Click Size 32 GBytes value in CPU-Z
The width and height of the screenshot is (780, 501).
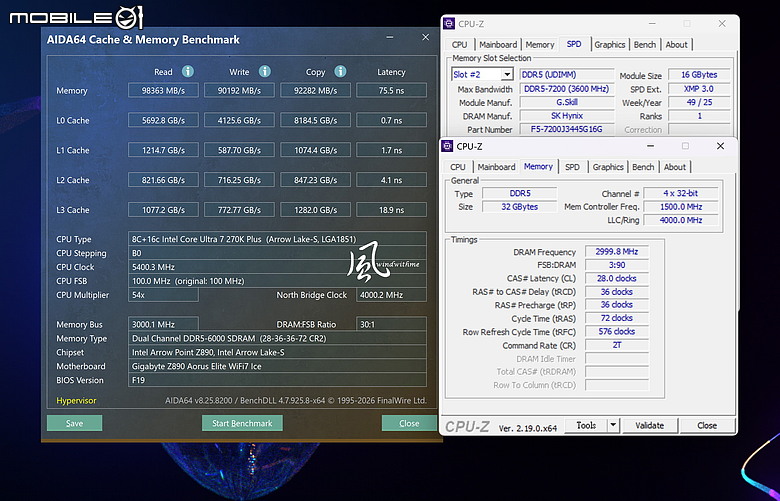pyautogui.click(x=519, y=206)
